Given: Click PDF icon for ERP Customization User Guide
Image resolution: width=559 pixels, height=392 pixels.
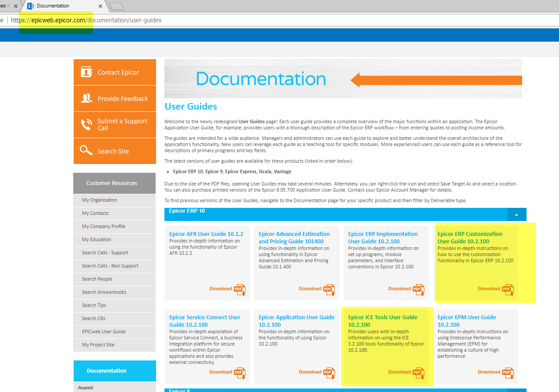Looking at the screenshot, I should 508,289.
